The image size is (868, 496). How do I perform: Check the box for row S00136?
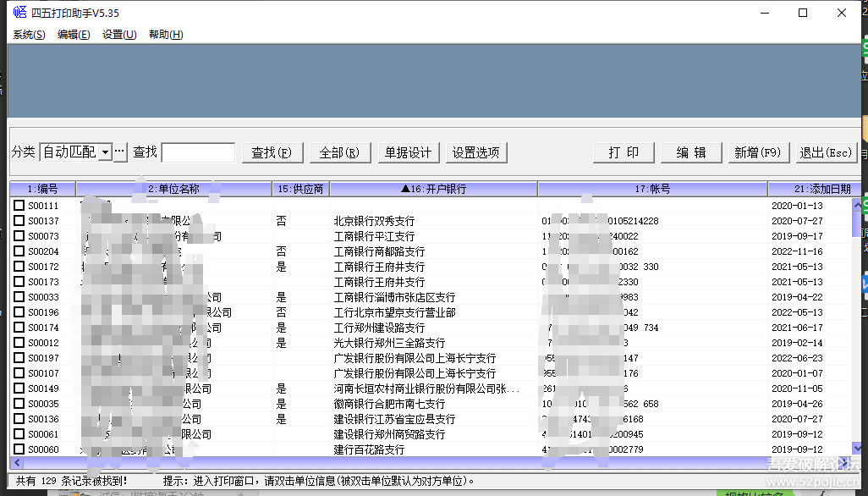pyautogui.click(x=19, y=418)
